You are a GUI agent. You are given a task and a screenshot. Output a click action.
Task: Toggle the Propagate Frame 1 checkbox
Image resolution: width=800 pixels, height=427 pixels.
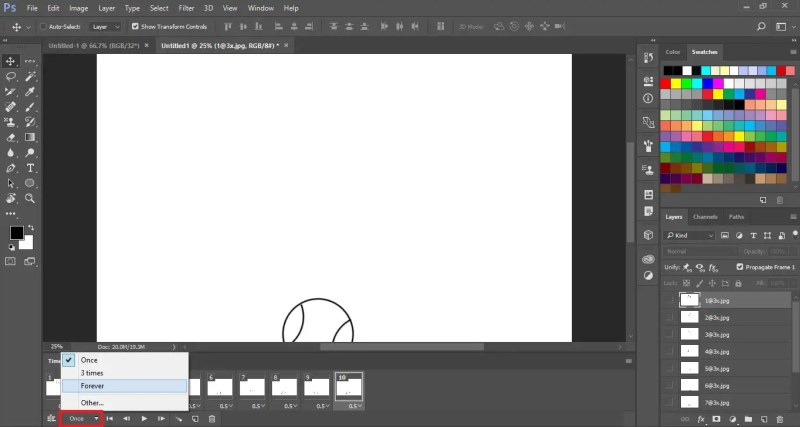(740, 267)
